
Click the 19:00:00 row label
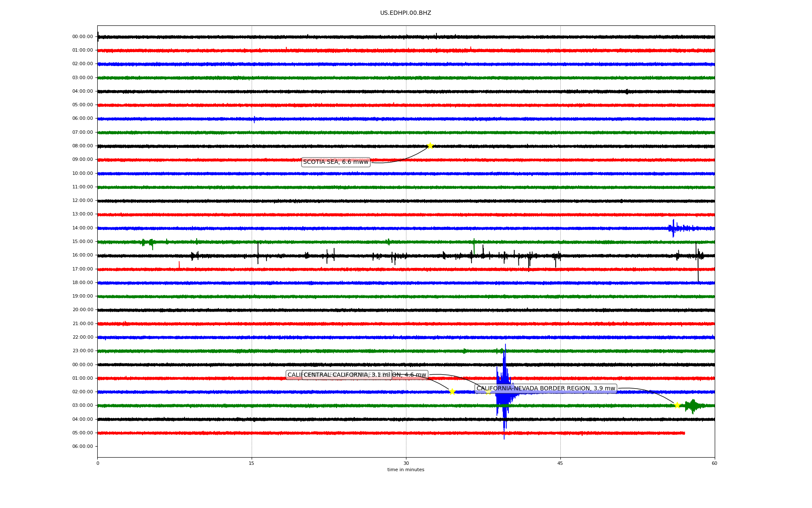pos(82,296)
